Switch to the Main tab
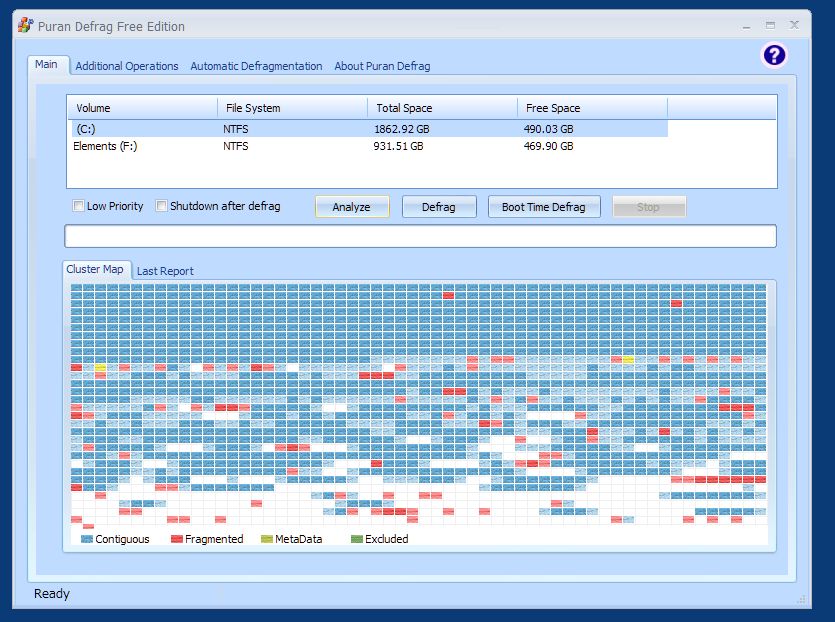Screen dimensions: 835x622 [46, 64]
